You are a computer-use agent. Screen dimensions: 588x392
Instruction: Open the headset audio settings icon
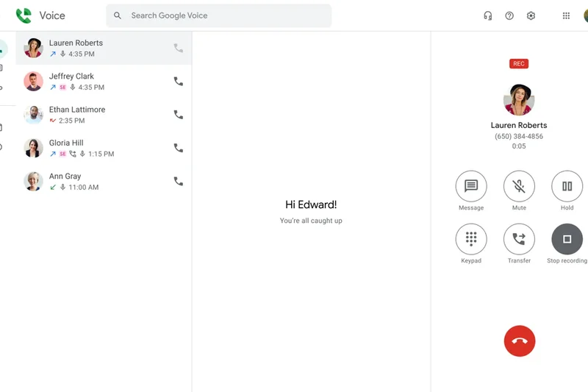pyautogui.click(x=487, y=15)
